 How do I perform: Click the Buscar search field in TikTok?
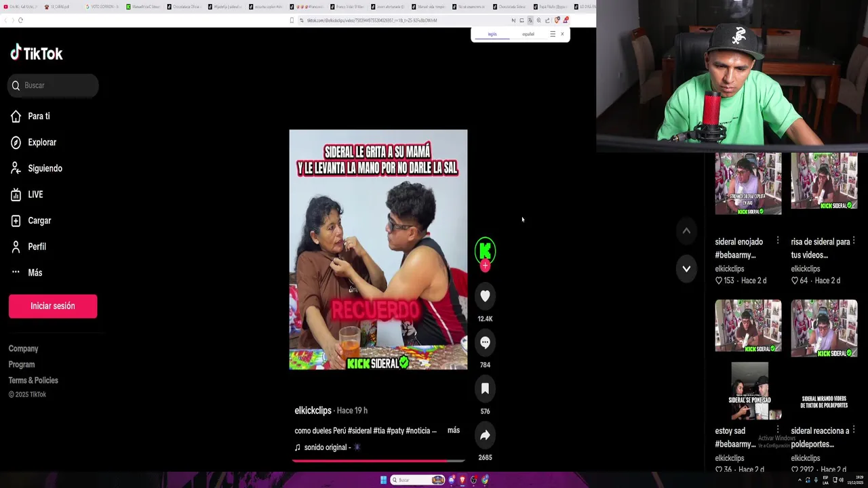[54, 85]
